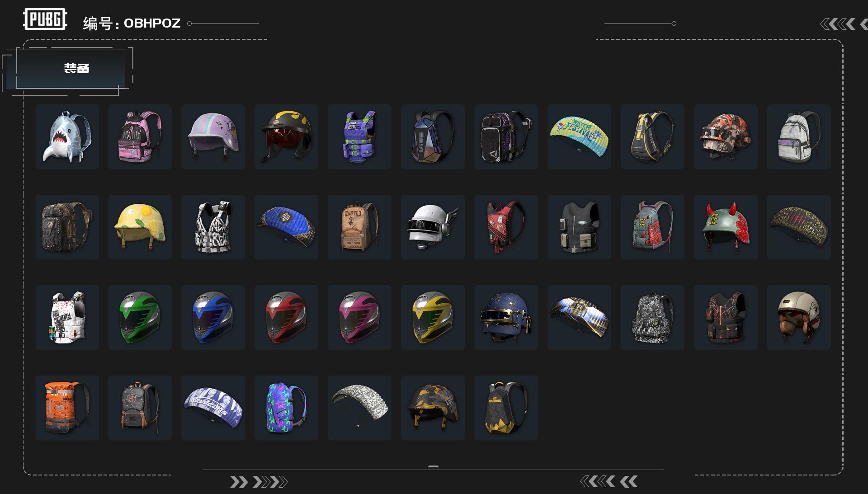This screenshot has height=494, width=868.
Task: Choose the black and gold PUBG backpack
Action: click(506, 408)
